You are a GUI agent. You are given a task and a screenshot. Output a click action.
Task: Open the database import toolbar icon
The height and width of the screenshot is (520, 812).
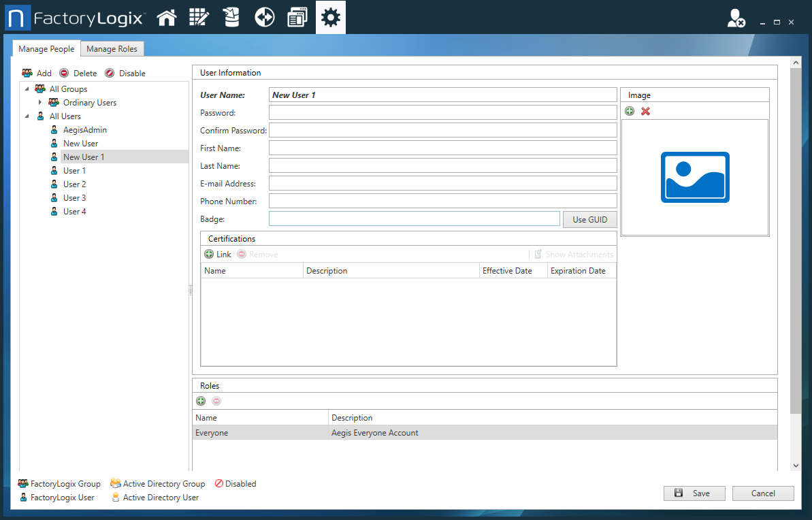[x=231, y=17]
